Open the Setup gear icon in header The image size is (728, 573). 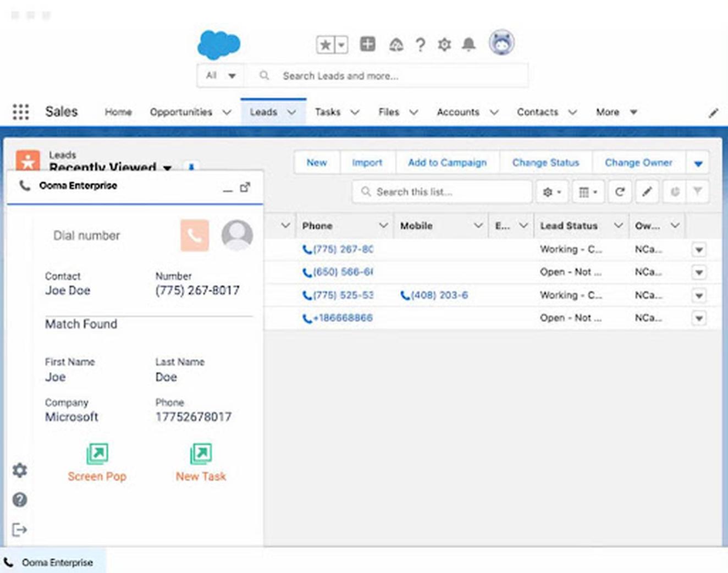pyautogui.click(x=444, y=45)
